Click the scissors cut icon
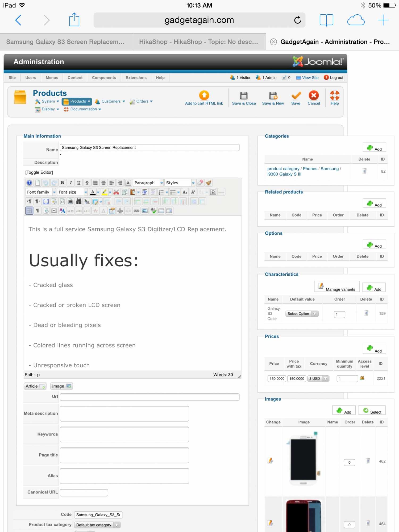Screen dimensions: 399x532 coord(116,192)
